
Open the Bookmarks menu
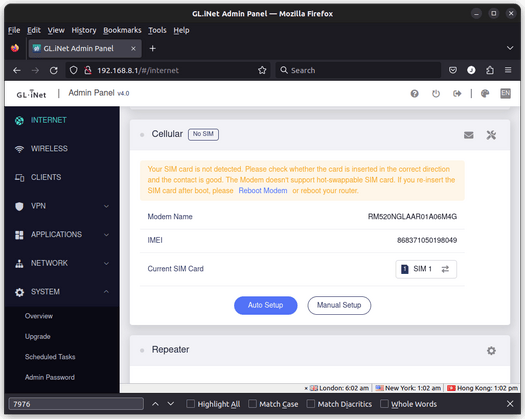click(x=122, y=30)
